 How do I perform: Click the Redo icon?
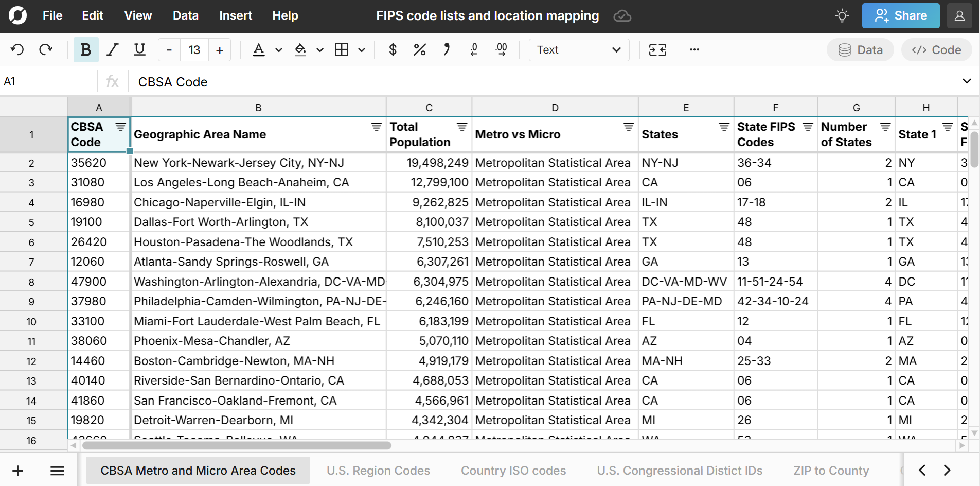click(45, 49)
